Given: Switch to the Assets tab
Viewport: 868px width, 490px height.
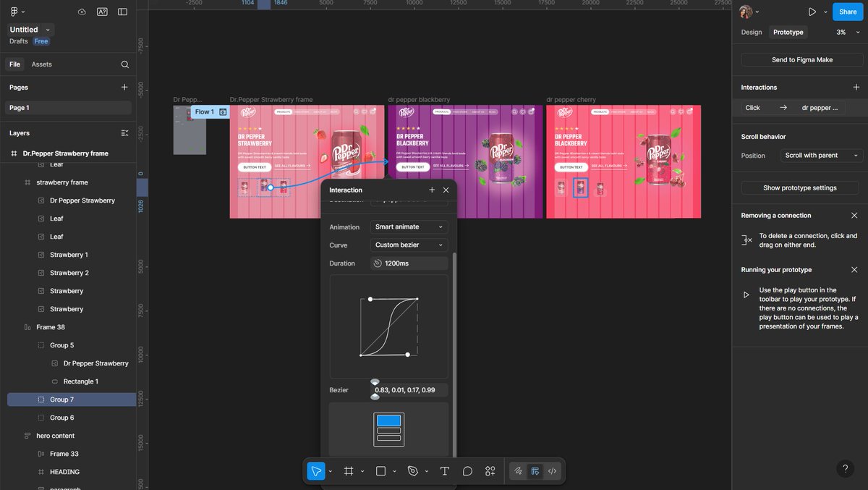Looking at the screenshot, I should [42, 64].
